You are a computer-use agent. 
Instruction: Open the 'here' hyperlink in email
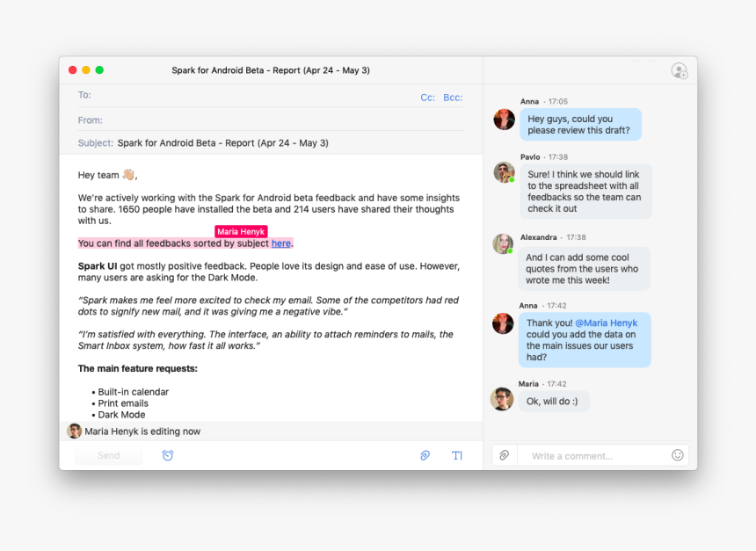tap(281, 243)
